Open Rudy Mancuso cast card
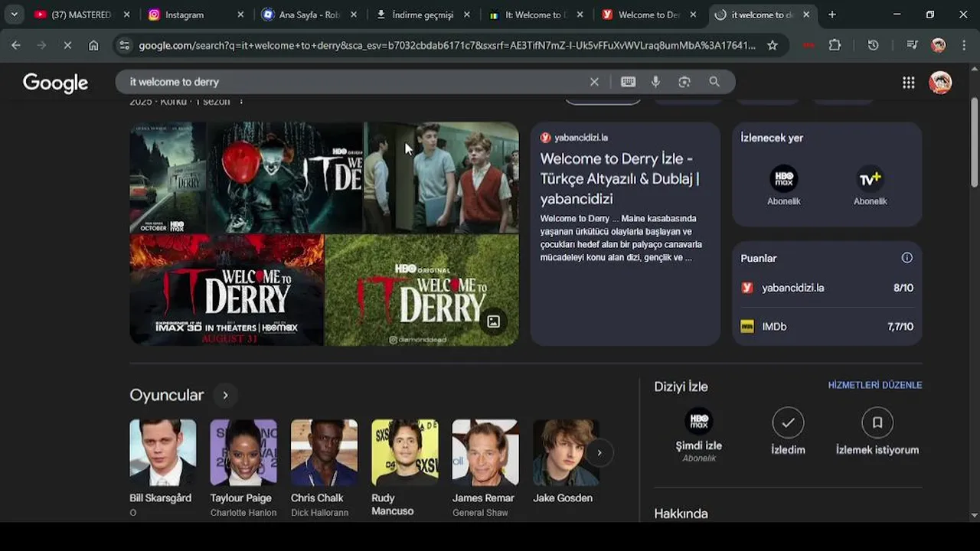The image size is (980, 551). coord(405,468)
